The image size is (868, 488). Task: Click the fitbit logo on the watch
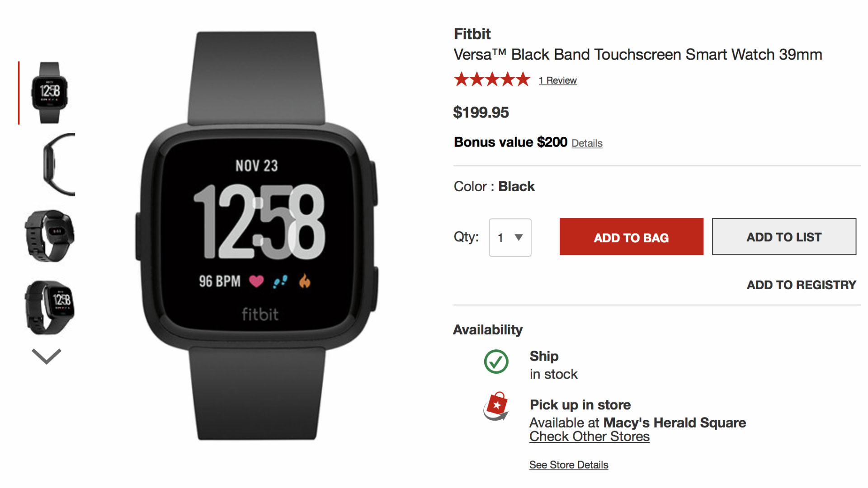tap(260, 314)
